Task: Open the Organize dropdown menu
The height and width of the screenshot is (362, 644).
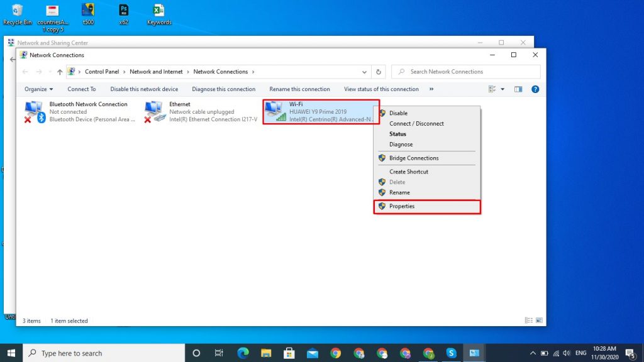Action: click(x=38, y=89)
